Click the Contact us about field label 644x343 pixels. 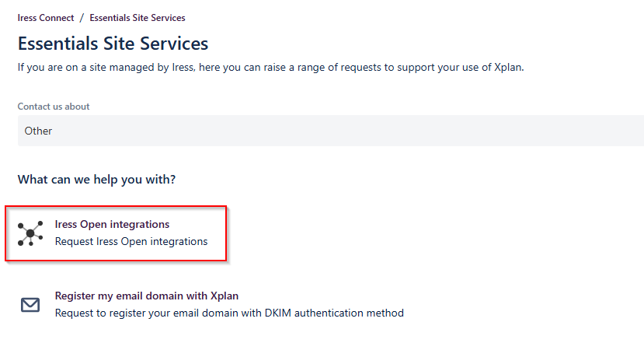coord(54,107)
